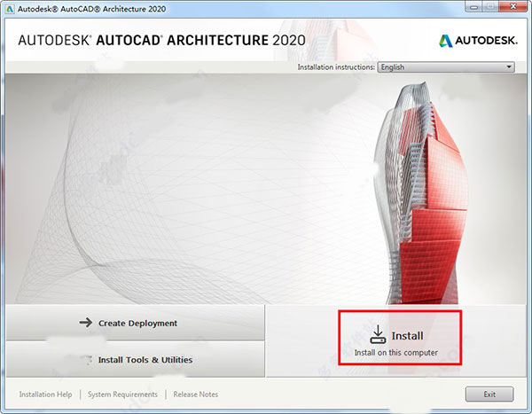Click the 'Installation instructions:' label
Image resolution: width=532 pixels, height=414 pixels.
[x=336, y=67]
